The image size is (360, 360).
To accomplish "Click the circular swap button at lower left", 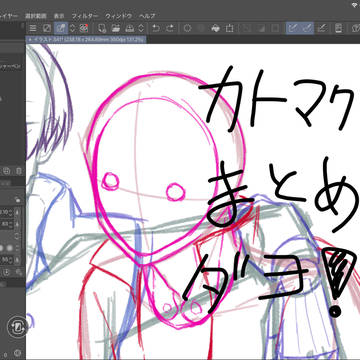I will coord(17,326).
